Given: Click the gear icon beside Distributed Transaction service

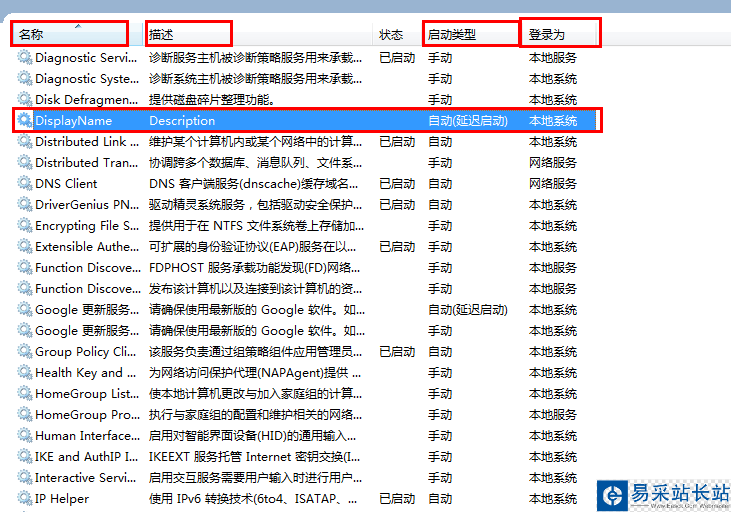Looking at the screenshot, I should [25, 162].
